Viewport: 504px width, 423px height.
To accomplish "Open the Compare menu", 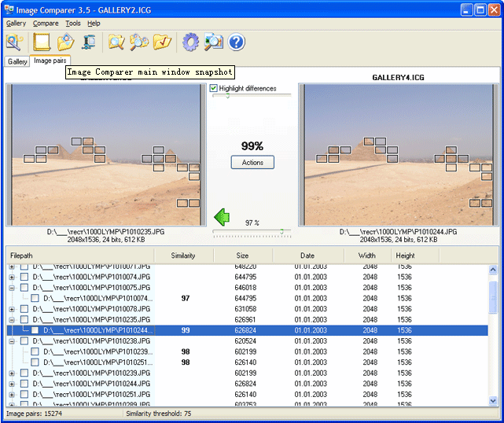I will click(x=46, y=24).
